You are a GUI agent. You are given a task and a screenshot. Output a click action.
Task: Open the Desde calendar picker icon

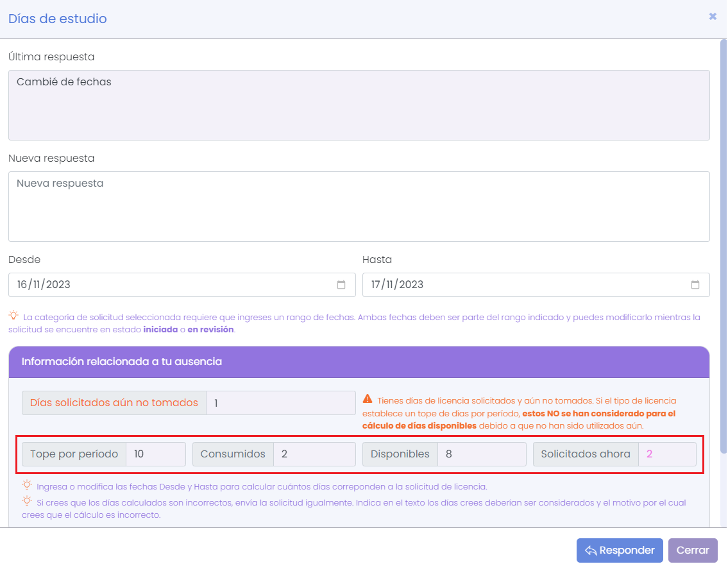point(341,285)
